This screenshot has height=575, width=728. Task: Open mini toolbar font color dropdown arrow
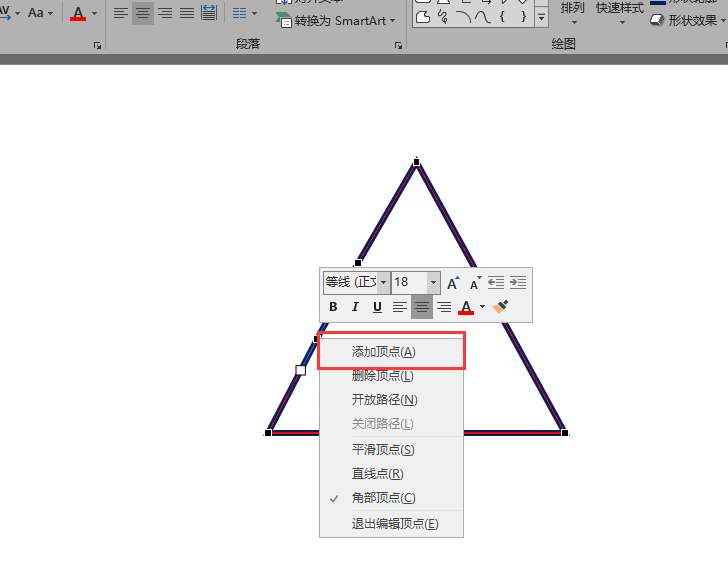(482, 307)
